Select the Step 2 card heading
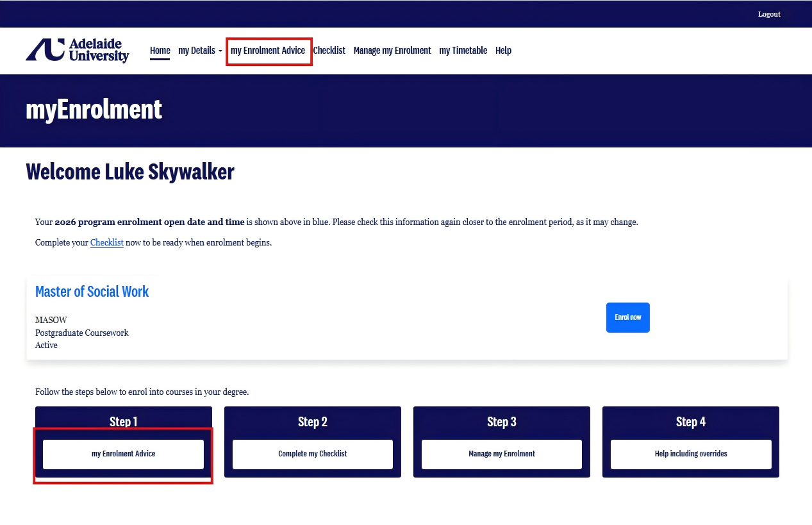 313,422
